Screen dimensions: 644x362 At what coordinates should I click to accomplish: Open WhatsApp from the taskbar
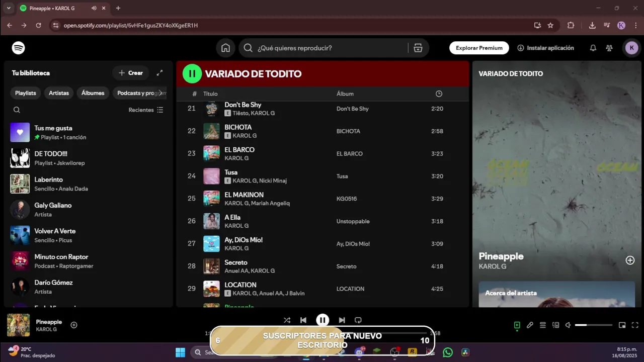[x=448, y=352]
